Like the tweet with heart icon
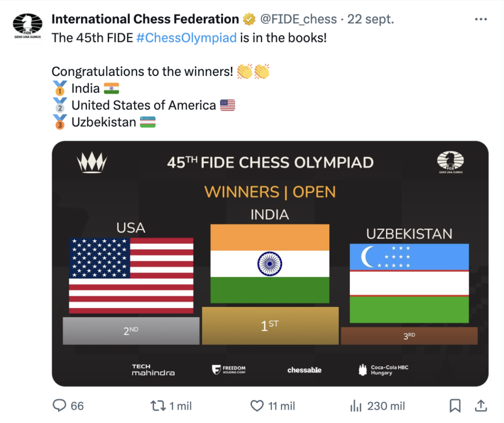The image size is (504, 423). tap(257, 406)
